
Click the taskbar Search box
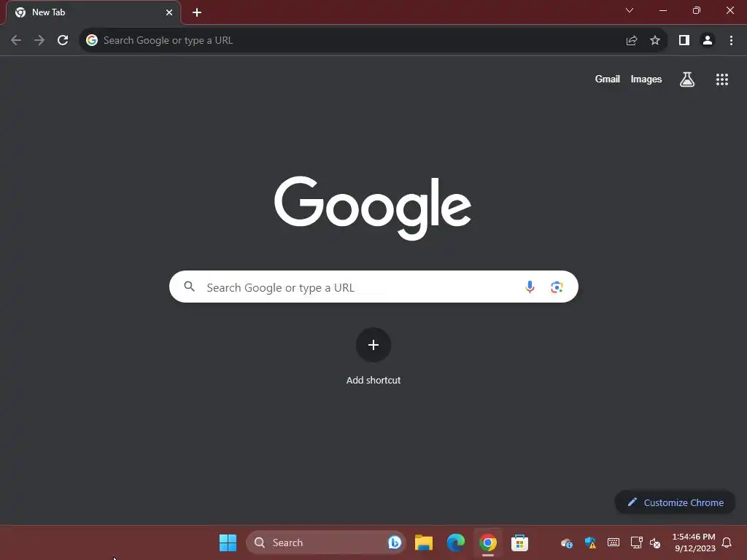pos(325,542)
